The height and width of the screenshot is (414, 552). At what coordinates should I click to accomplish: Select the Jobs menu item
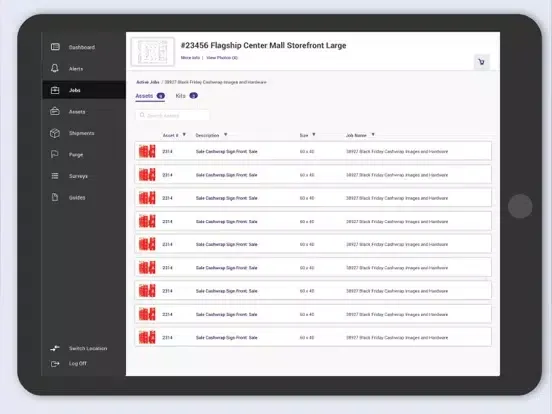coord(84,90)
